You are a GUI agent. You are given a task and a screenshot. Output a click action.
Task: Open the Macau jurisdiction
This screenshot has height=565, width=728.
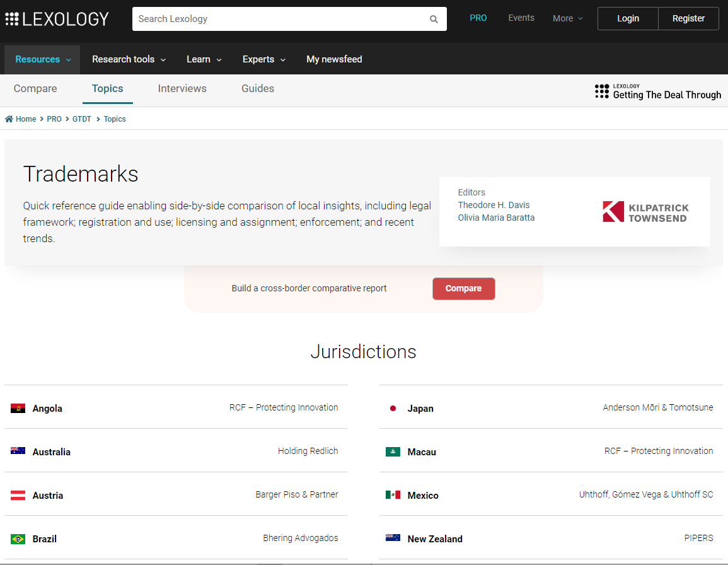pos(422,452)
